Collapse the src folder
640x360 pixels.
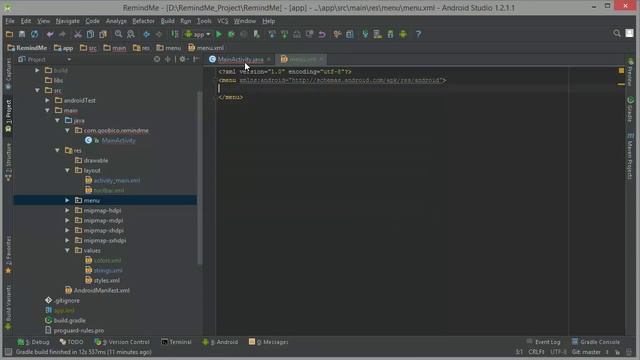coord(37,90)
